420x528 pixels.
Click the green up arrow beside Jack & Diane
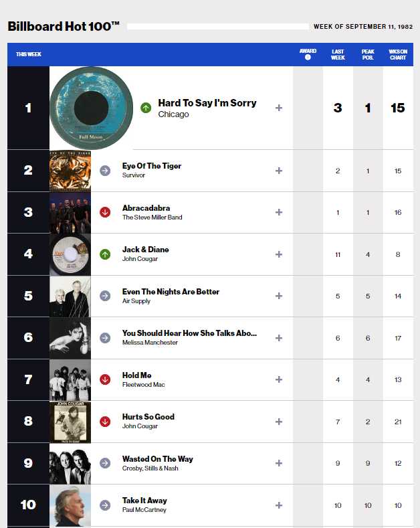coord(105,254)
